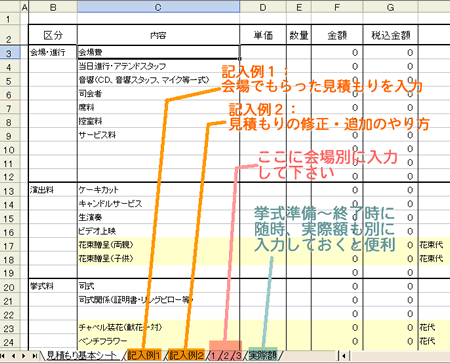Select the 司式 cell in row 20

tap(158, 286)
